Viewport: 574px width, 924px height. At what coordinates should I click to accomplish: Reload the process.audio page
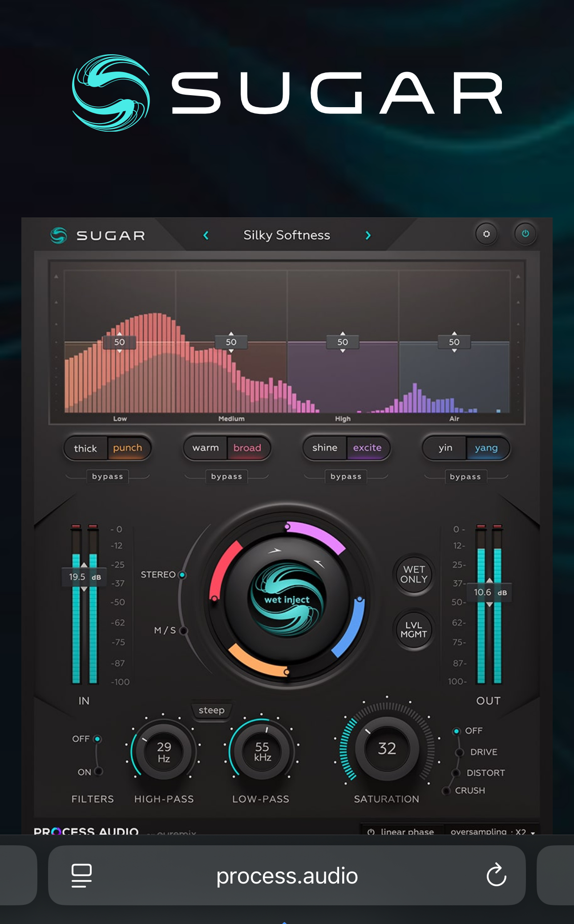496,875
